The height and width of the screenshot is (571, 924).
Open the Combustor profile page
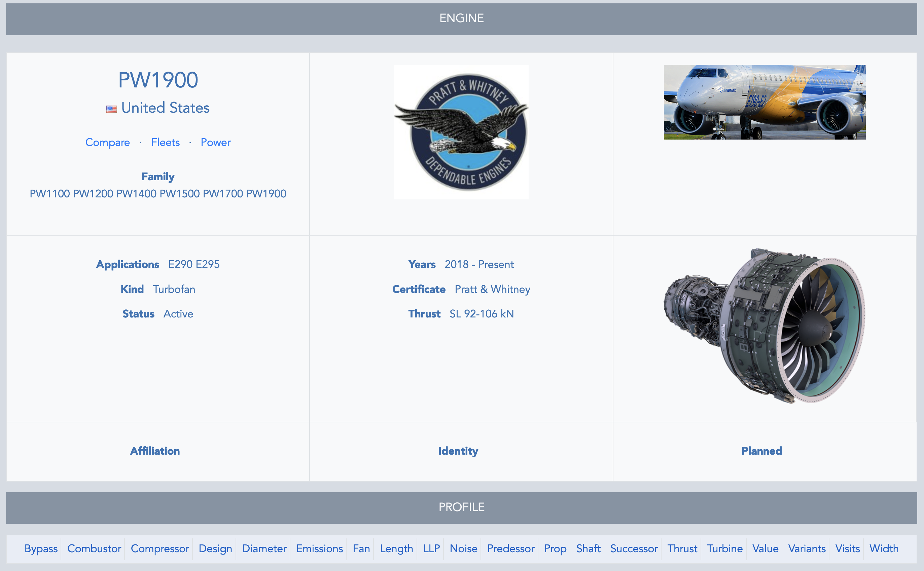94,549
